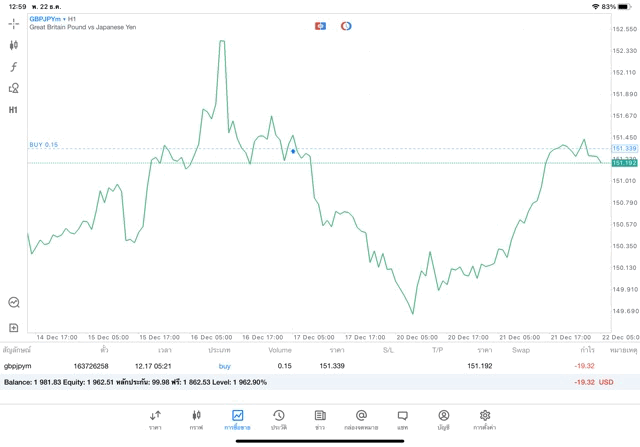
Task: Open the mailbox @ tab icon
Action: tap(361, 415)
